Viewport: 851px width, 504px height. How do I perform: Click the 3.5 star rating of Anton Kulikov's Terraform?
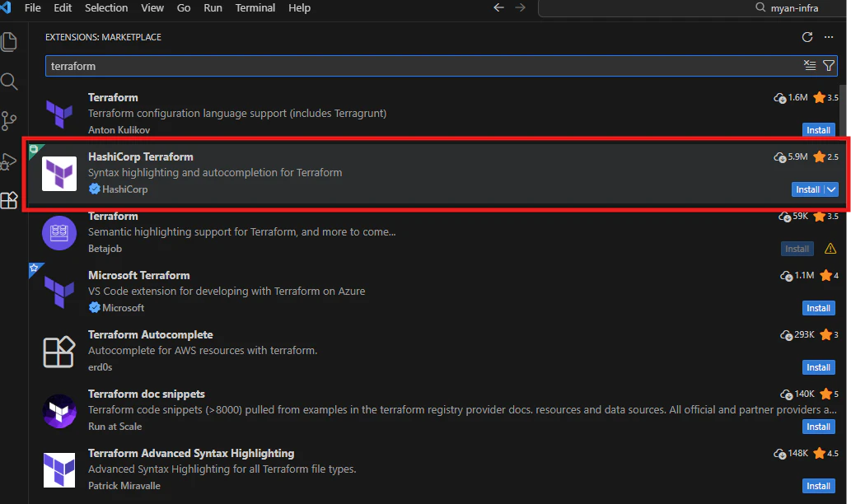click(x=826, y=98)
